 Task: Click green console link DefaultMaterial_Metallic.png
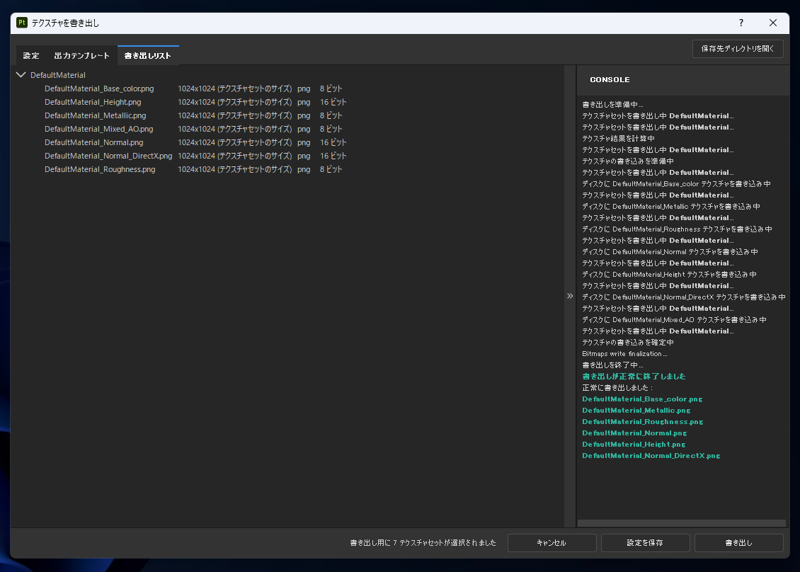click(636, 410)
